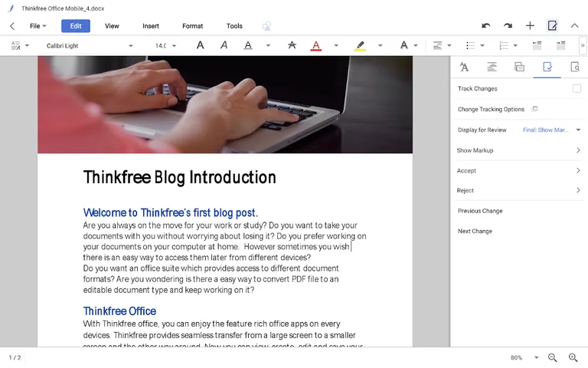
Task: Open the Display for Review dropdown
Action: tap(550, 130)
